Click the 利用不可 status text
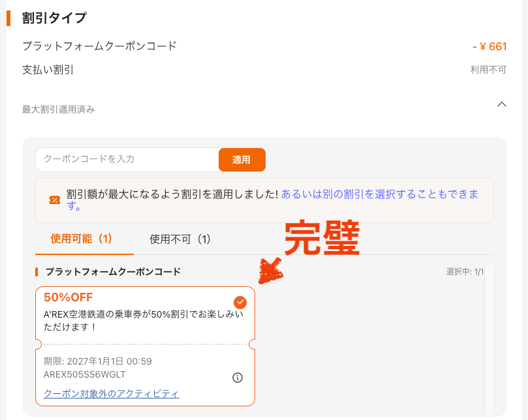Image resolution: width=528 pixels, height=420 pixels. [488, 70]
